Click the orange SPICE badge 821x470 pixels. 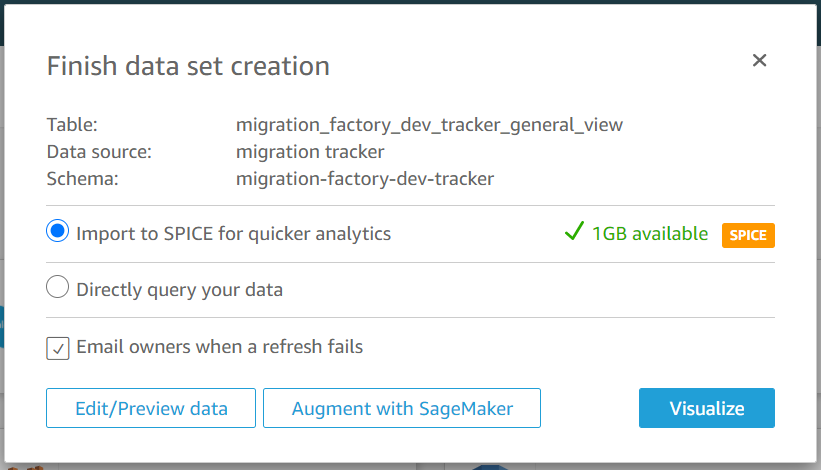[748, 235]
